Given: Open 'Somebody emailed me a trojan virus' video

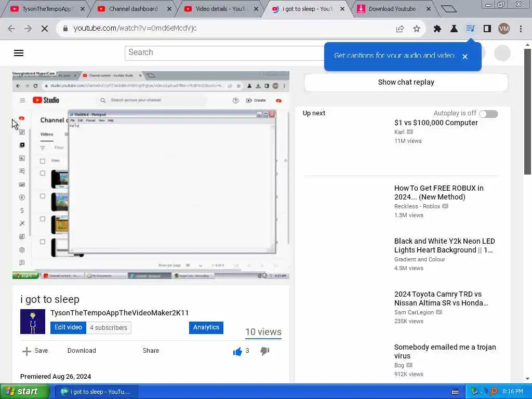Looking at the screenshot, I should [445, 351].
